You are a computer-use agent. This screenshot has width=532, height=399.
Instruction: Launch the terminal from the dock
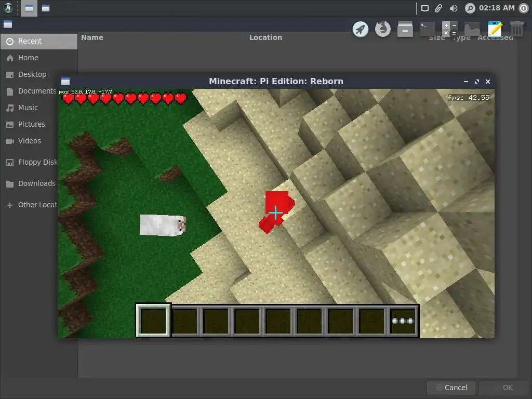coord(428,29)
